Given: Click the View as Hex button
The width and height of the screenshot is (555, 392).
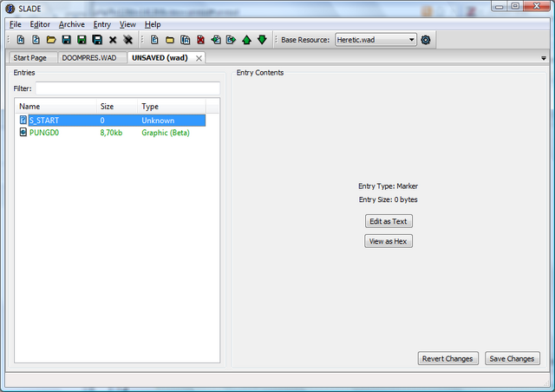Looking at the screenshot, I should 388,241.
